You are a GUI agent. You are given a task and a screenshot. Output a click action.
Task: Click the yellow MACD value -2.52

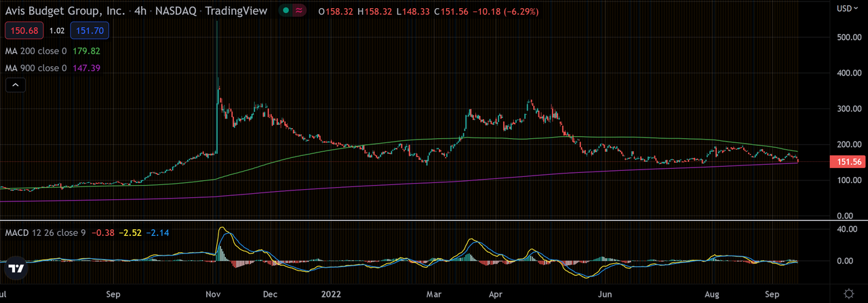(x=129, y=233)
